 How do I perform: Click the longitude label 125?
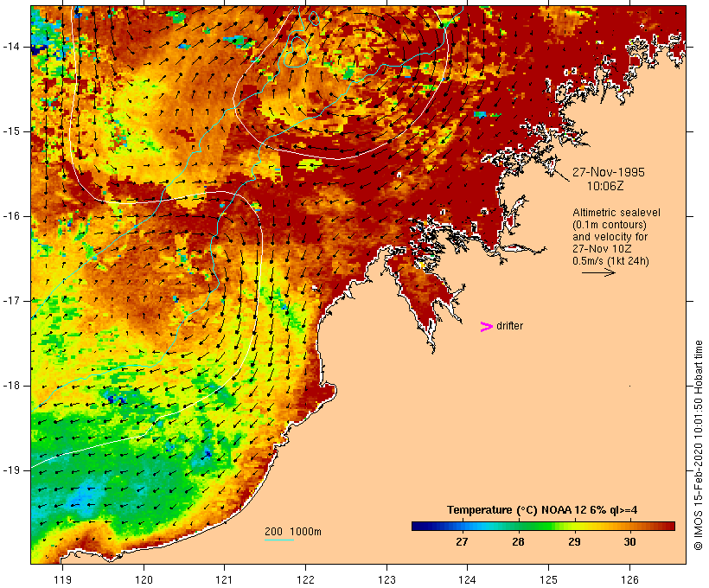[549, 579]
